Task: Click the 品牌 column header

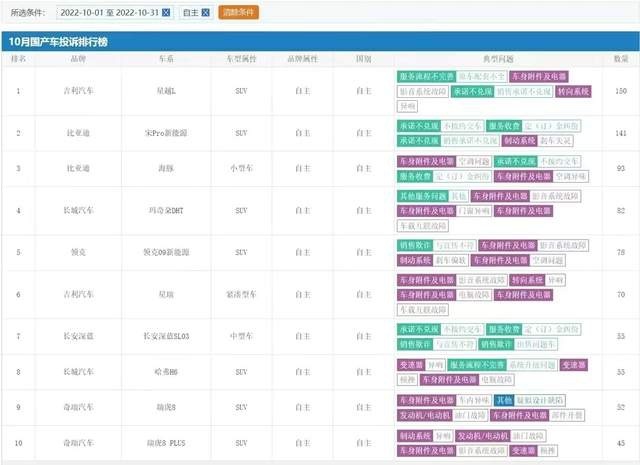Action: coord(78,59)
